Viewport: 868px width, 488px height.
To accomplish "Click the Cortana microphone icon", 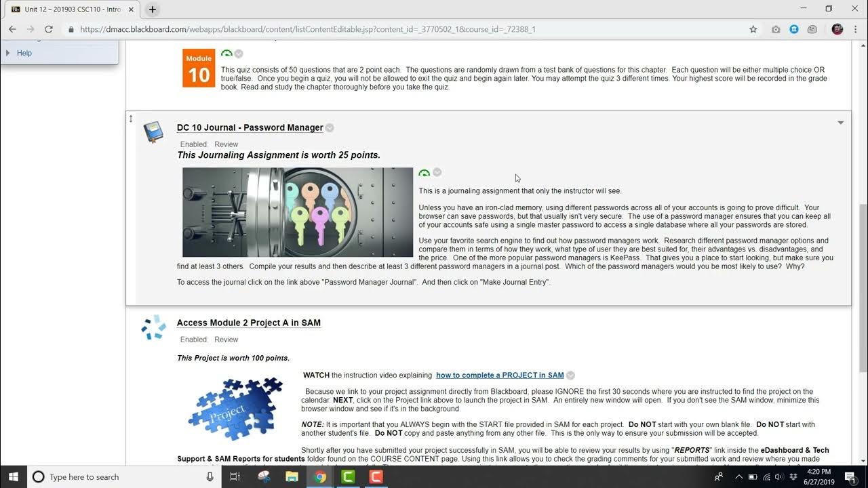I will tap(210, 477).
